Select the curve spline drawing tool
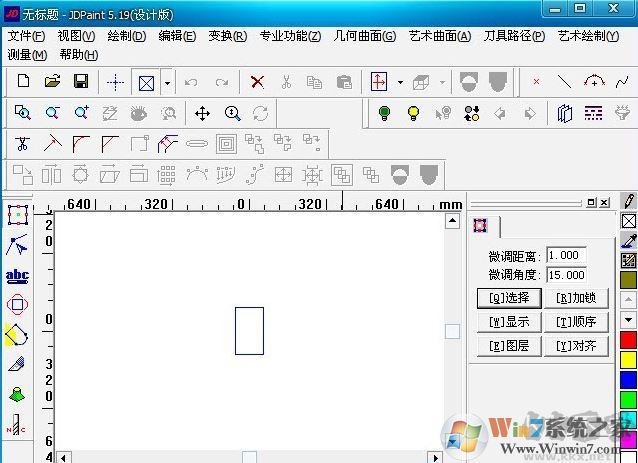The height and width of the screenshot is (463, 638). click(x=622, y=82)
